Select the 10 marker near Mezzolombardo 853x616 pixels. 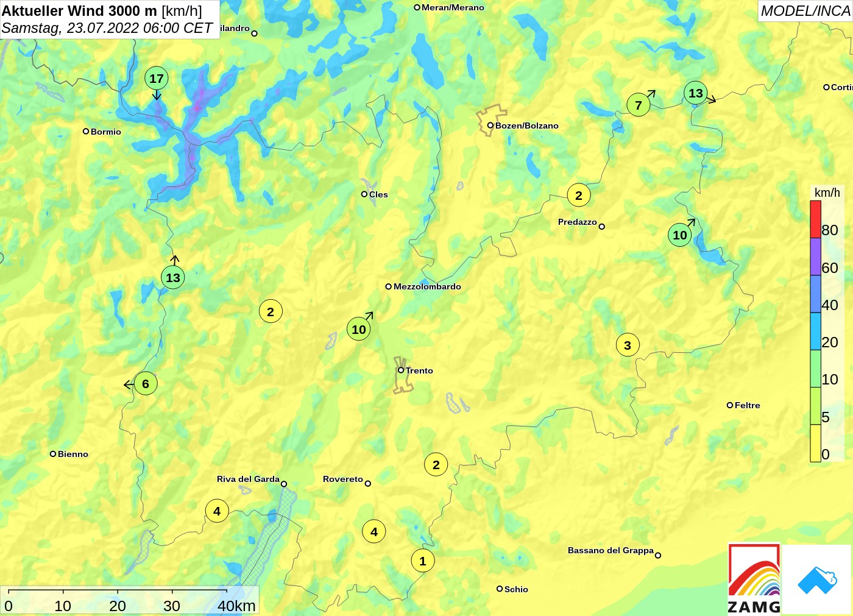359,330
